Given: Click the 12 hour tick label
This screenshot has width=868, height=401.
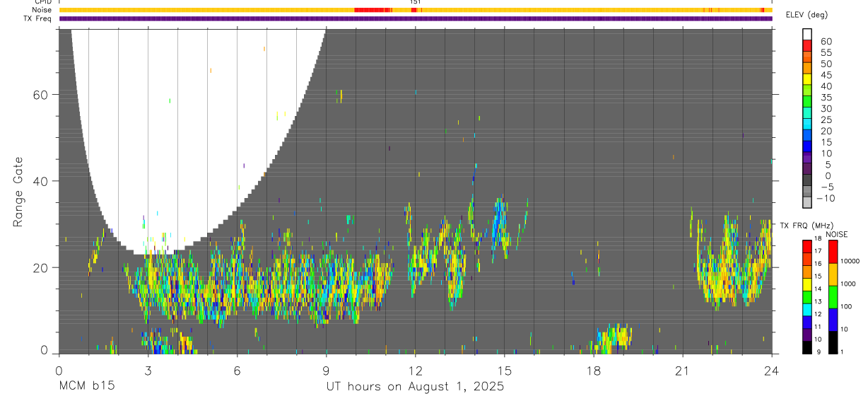Looking at the screenshot, I should click(415, 371).
